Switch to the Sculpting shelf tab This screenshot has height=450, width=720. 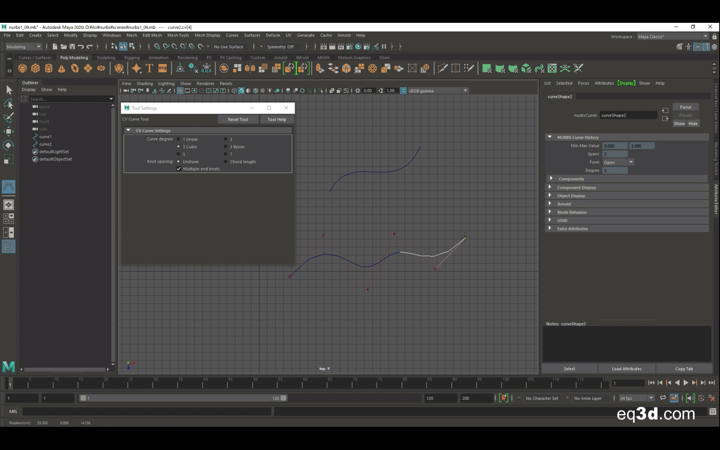[x=105, y=58]
